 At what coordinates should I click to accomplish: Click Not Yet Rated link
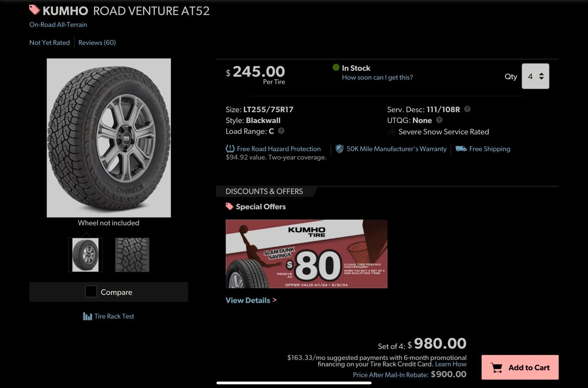(50, 43)
